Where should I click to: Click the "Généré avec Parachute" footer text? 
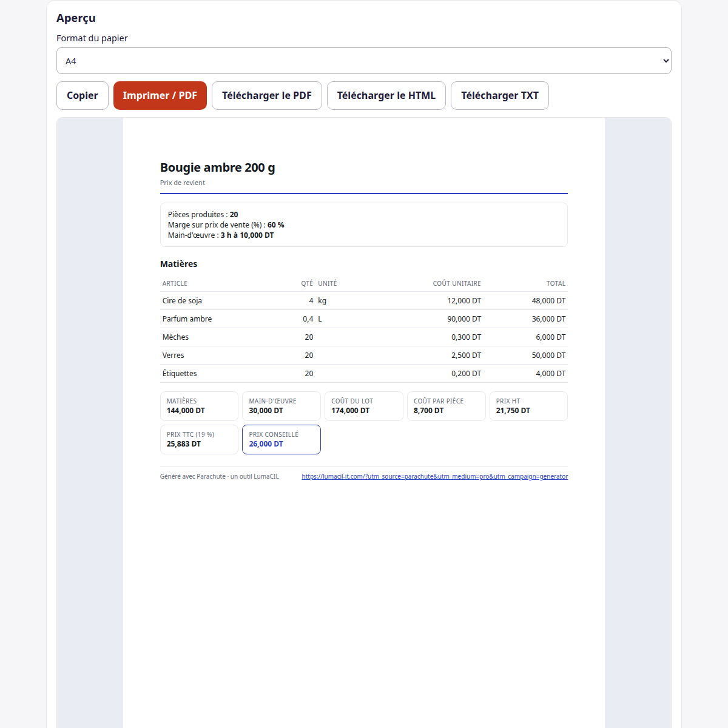pos(220,476)
